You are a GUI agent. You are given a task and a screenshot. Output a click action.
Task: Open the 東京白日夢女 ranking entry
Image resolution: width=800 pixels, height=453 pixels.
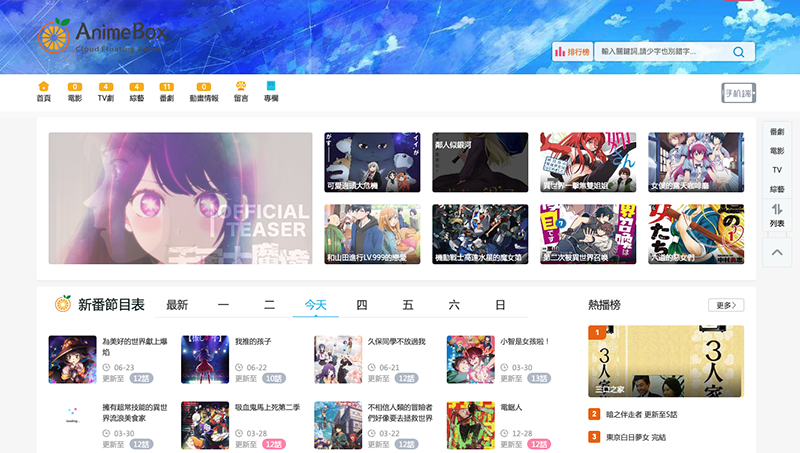tap(636, 437)
